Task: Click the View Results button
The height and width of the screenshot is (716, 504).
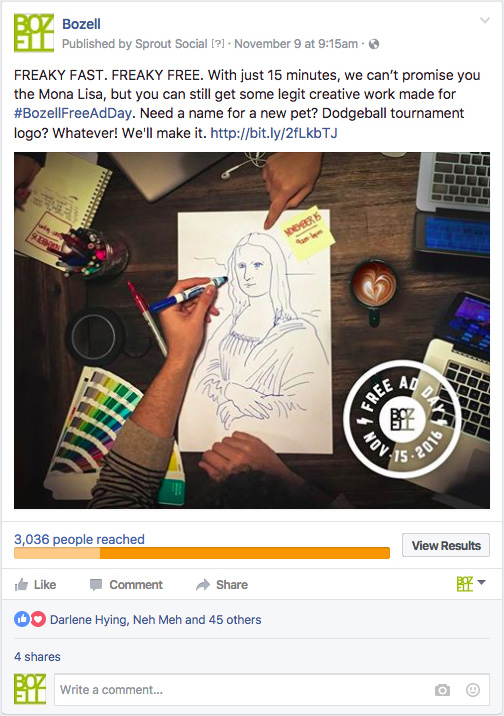Action: click(x=446, y=545)
